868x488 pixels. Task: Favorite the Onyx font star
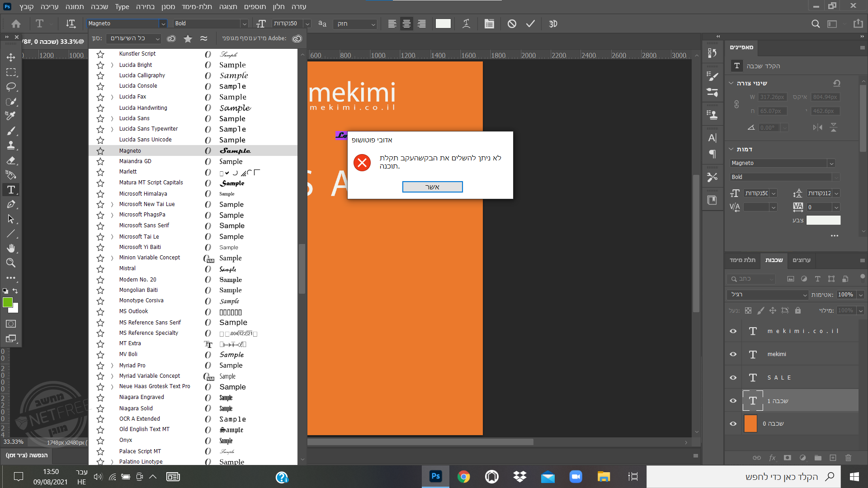[x=100, y=441]
